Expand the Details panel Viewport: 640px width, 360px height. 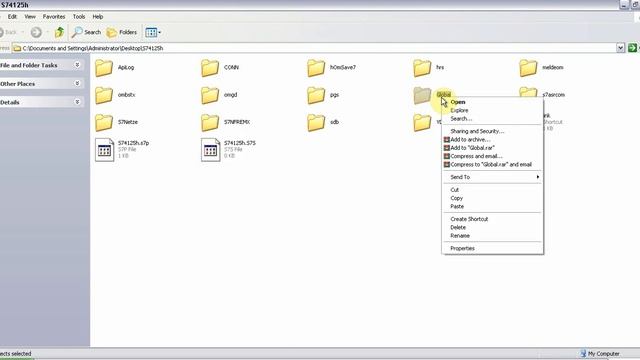[x=77, y=102]
